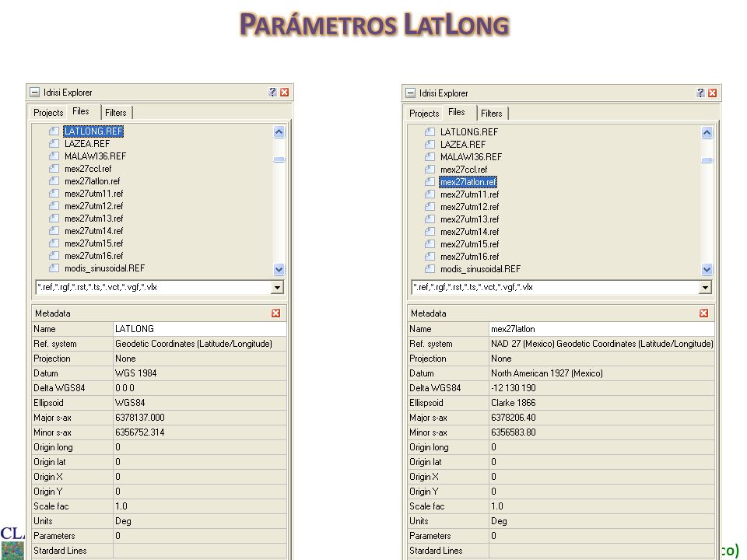
Task: Click scrollbar thumb in right file list
Action: [x=707, y=160]
